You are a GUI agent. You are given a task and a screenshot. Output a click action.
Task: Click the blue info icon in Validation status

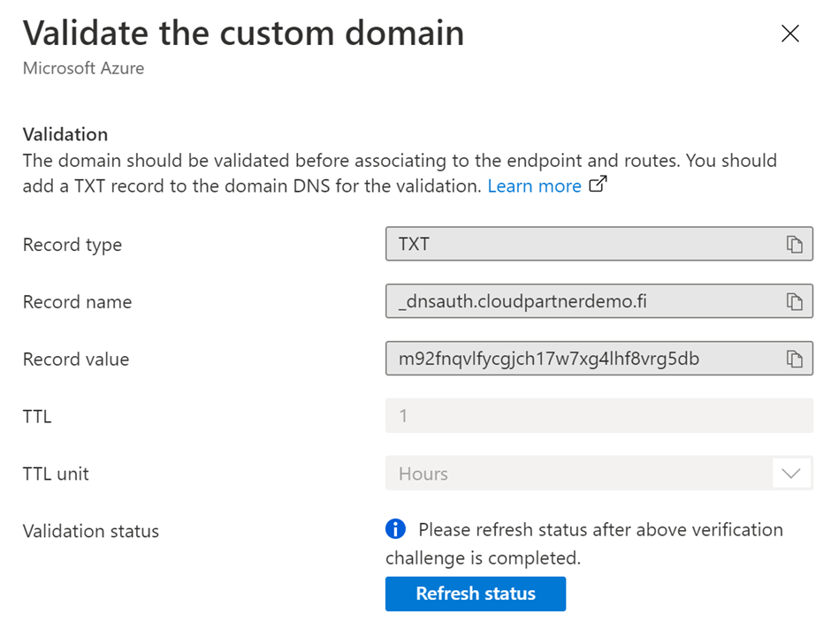click(x=395, y=529)
